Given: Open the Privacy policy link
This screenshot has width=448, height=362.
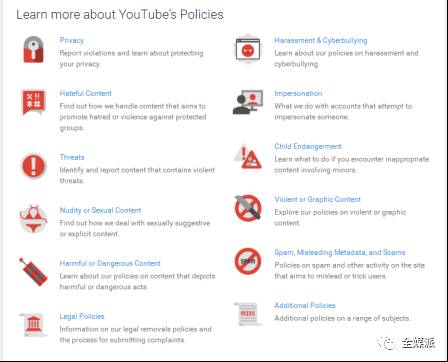Looking at the screenshot, I should point(72,40).
